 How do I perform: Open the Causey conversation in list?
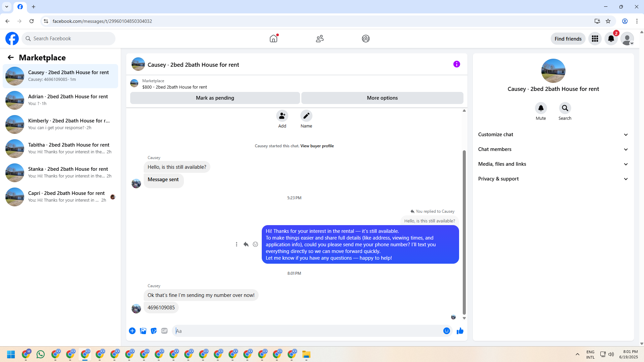(60, 76)
